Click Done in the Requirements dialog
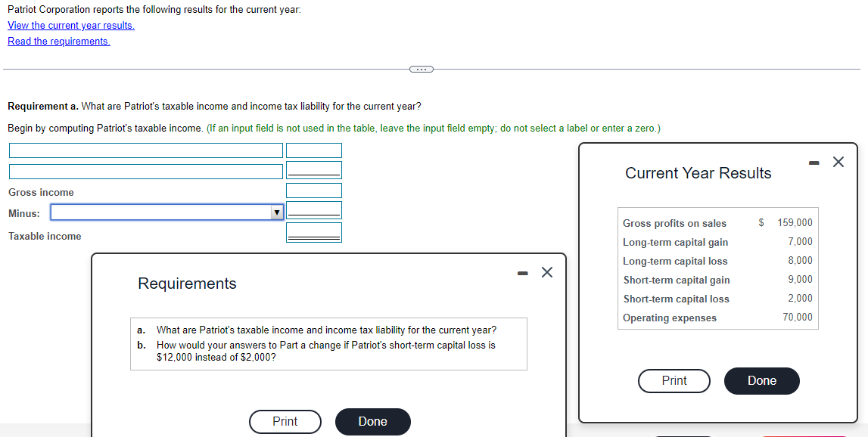Image resolution: width=868 pixels, height=437 pixels. point(372,422)
